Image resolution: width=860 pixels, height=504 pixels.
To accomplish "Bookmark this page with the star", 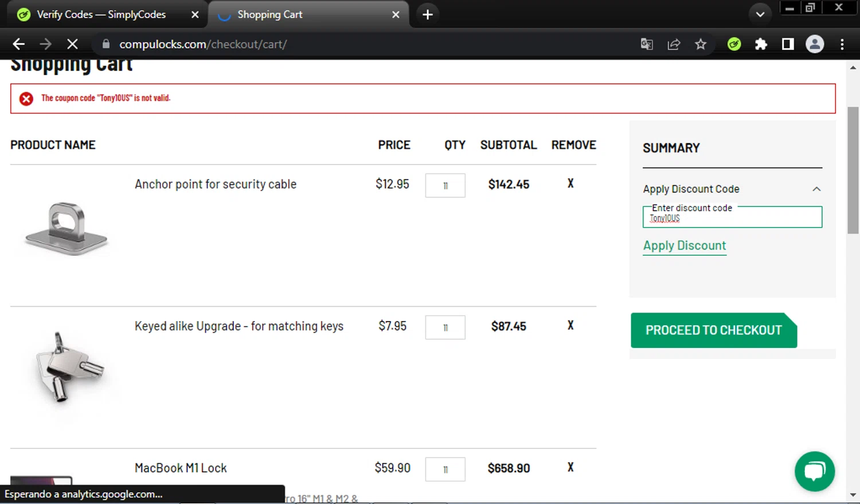I will [701, 44].
